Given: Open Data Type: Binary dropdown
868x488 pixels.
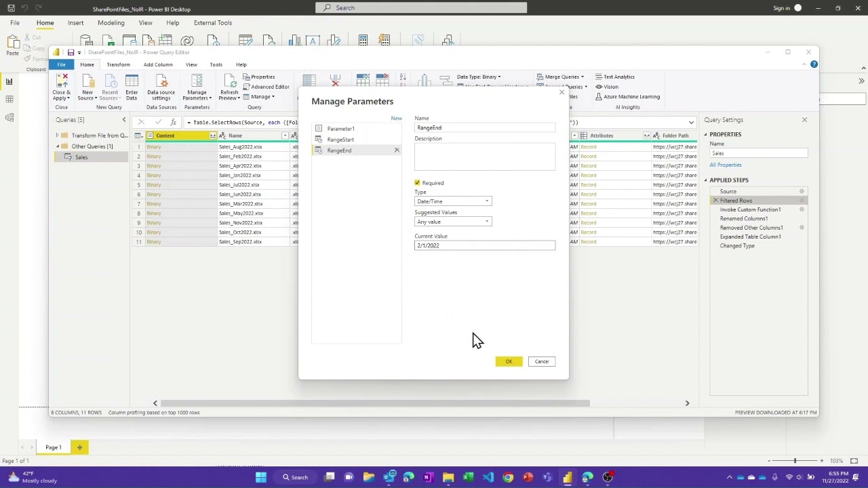Looking at the screenshot, I should [x=479, y=77].
